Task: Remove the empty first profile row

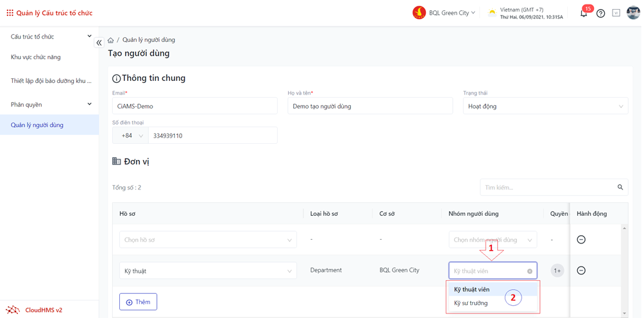Action: (581, 240)
